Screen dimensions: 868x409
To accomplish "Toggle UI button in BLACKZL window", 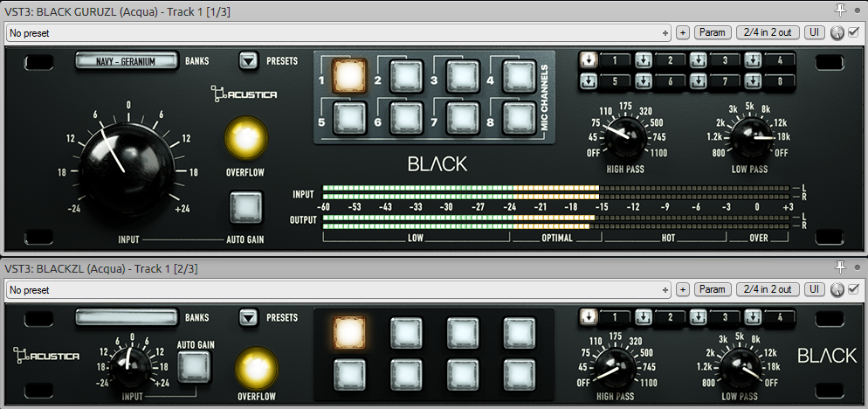I will [x=814, y=289].
